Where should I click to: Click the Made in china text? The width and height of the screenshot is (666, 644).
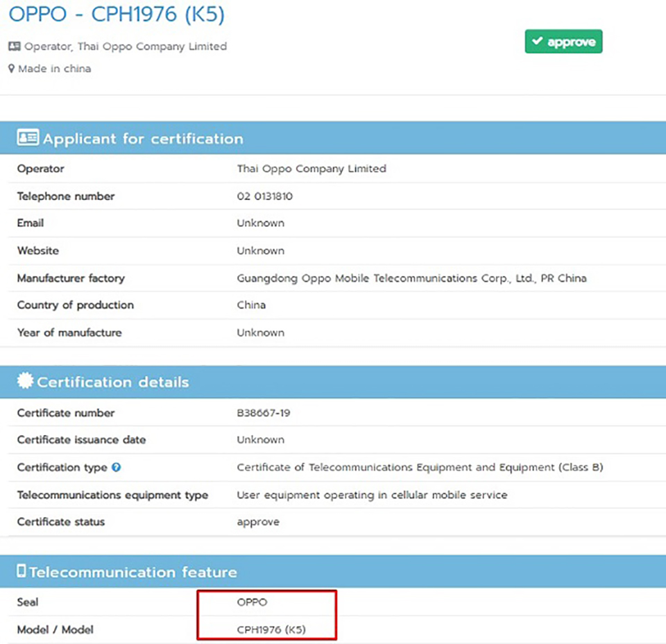click(x=55, y=69)
